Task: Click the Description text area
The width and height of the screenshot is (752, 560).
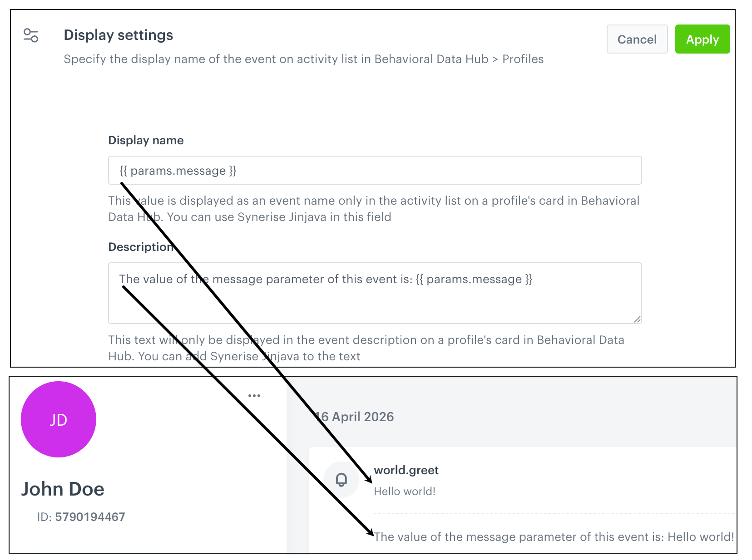Action: pyautogui.click(x=375, y=293)
